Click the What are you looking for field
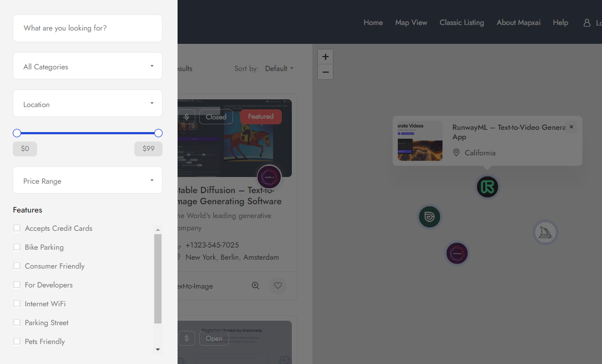 point(88,28)
